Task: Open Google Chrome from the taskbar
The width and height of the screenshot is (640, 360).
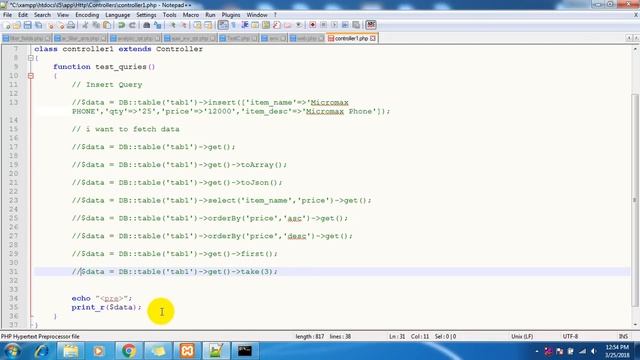Action: [x=129, y=351]
